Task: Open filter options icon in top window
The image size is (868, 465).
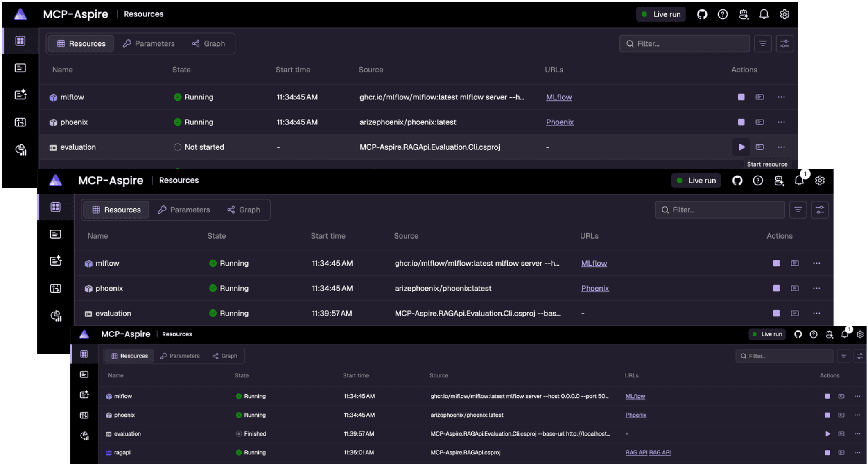Action: tap(763, 44)
